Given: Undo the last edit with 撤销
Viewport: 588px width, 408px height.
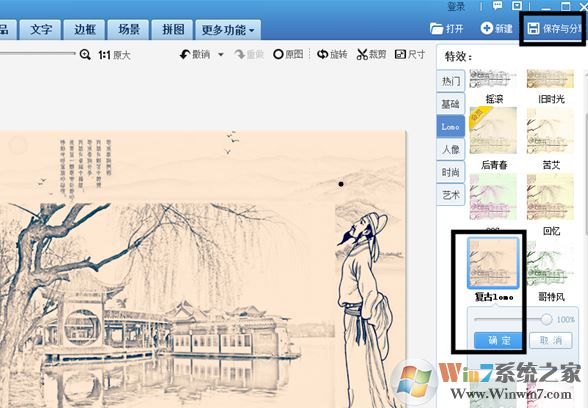Looking at the screenshot, I should [195, 55].
